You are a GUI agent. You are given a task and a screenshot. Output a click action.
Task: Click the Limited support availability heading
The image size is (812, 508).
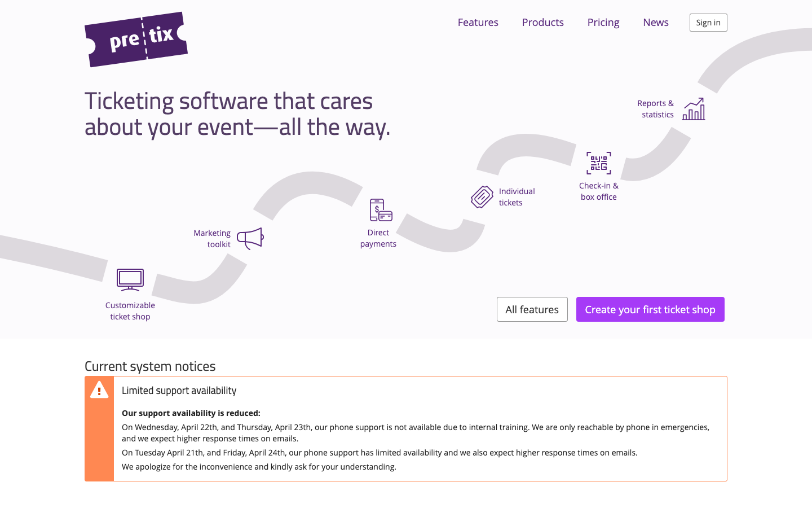click(179, 390)
